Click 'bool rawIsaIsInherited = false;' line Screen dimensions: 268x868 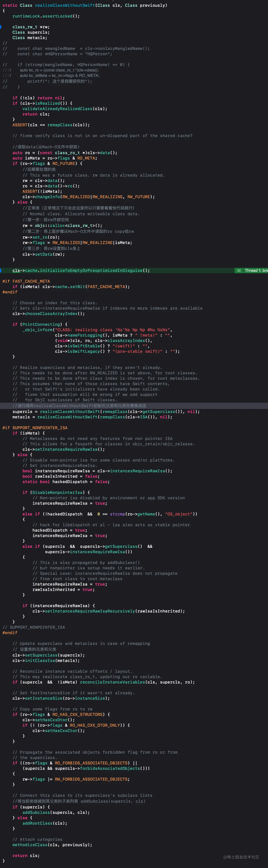[x=61, y=476]
